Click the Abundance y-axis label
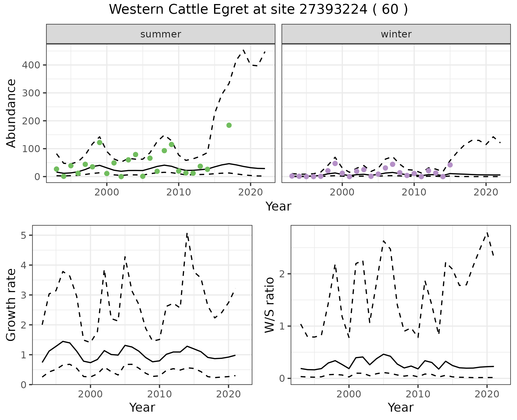 (x=11, y=113)
